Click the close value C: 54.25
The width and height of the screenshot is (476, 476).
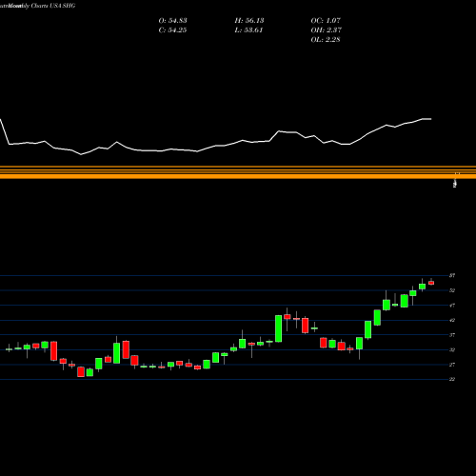172,30
